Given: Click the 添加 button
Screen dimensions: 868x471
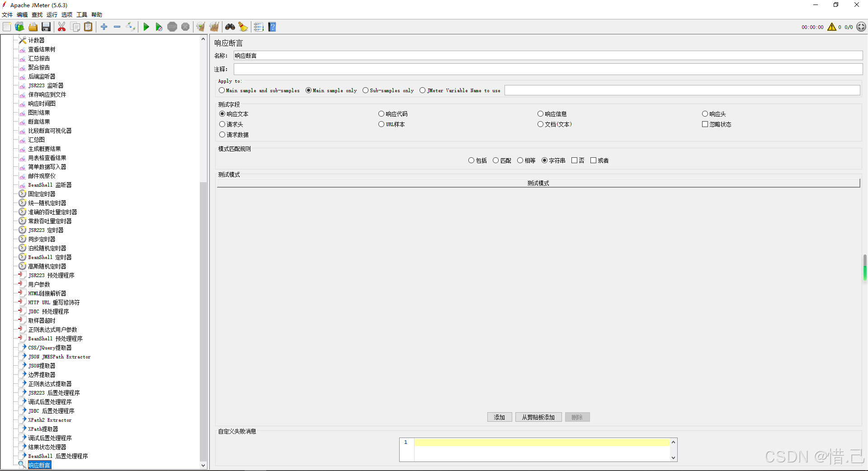Looking at the screenshot, I should [x=500, y=417].
